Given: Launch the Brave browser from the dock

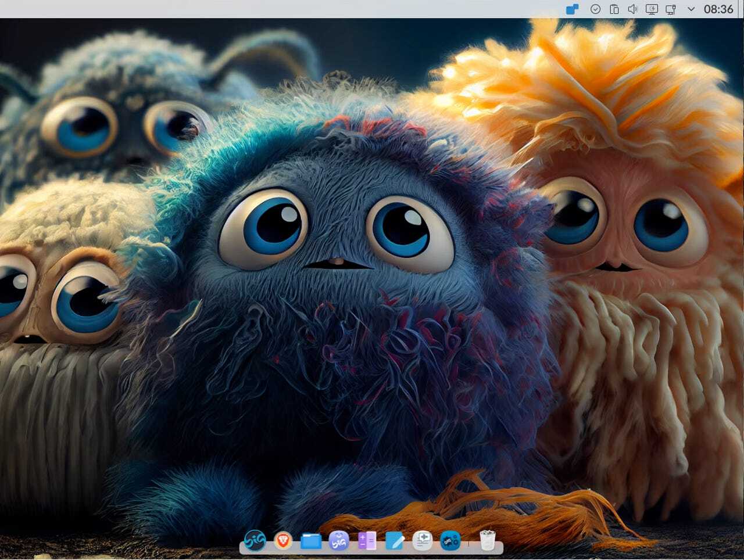Looking at the screenshot, I should coord(283,541).
